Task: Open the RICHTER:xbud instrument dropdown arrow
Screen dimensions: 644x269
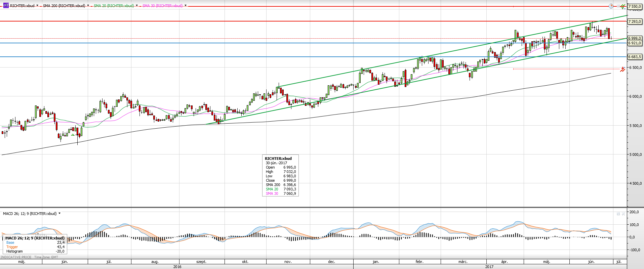Action: coord(37,6)
